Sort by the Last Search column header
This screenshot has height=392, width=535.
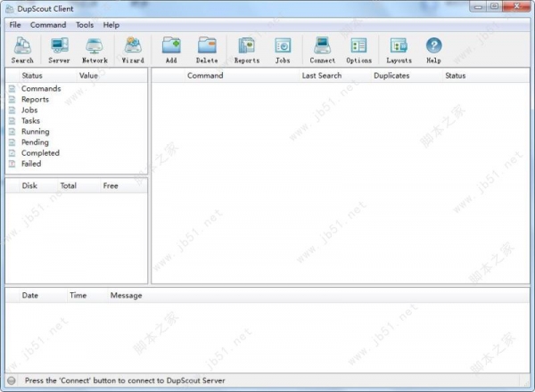click(x=321, y=76)
